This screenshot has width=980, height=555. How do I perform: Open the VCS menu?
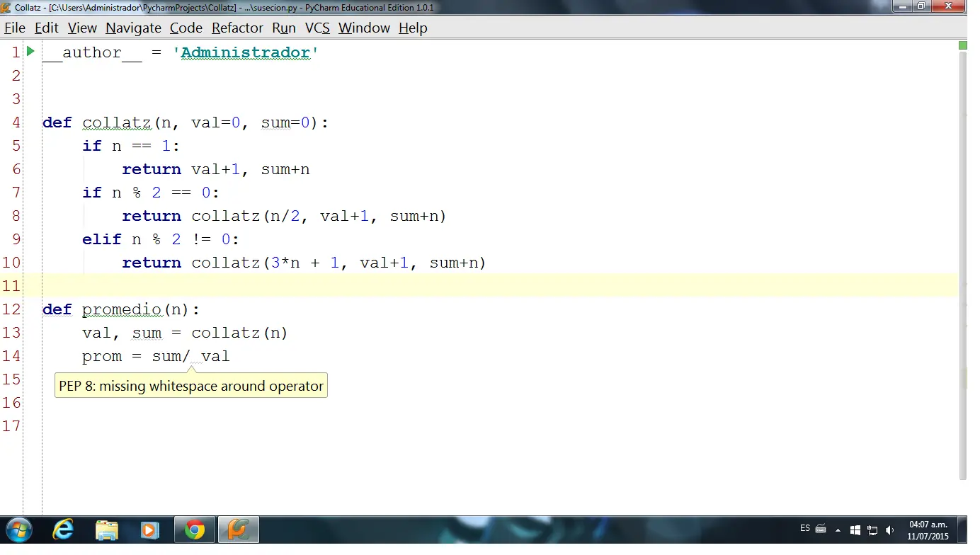317,28
